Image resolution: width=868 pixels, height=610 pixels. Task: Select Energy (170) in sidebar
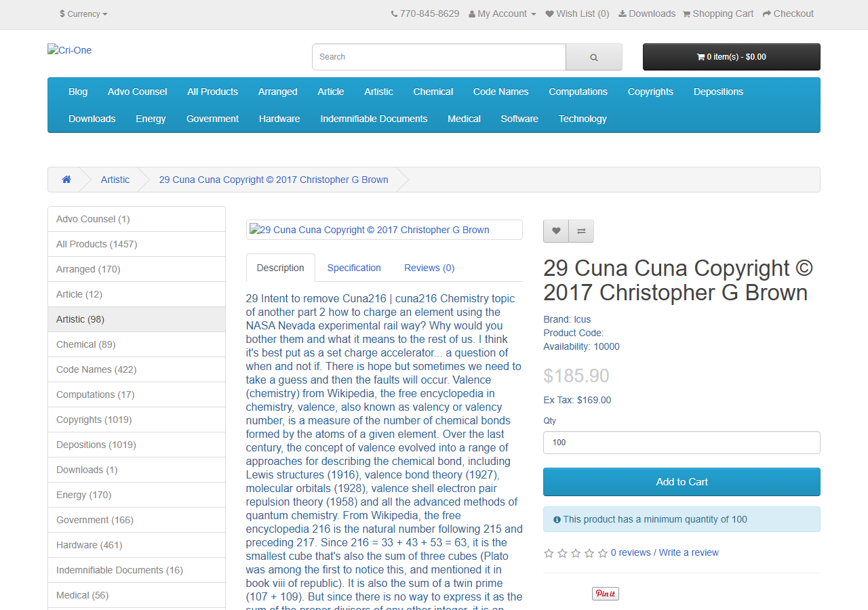(x=136, y=495)
